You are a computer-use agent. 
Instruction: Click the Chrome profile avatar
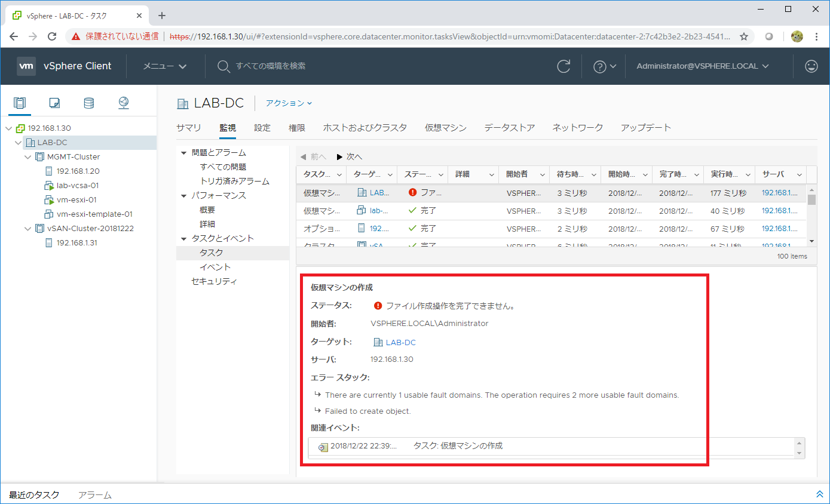797,36
